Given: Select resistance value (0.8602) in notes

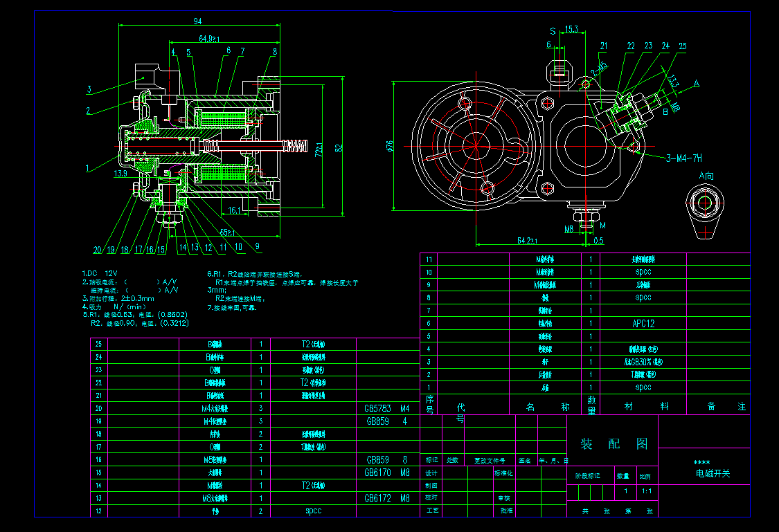Looking at the screenshot, I should pos(172,315).
